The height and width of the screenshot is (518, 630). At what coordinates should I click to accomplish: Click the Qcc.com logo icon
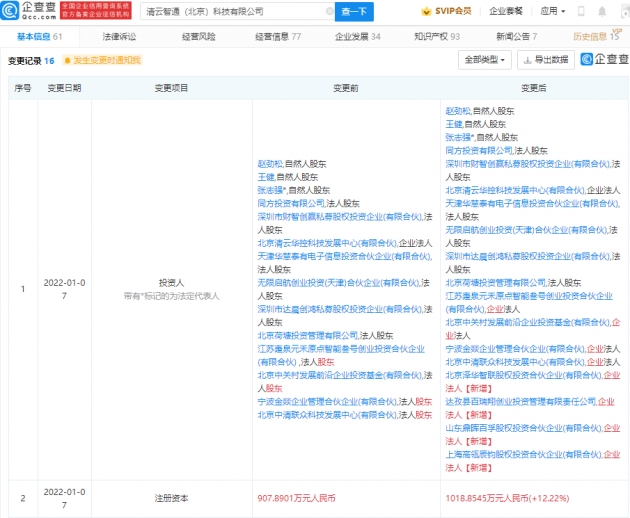[10, 10]
